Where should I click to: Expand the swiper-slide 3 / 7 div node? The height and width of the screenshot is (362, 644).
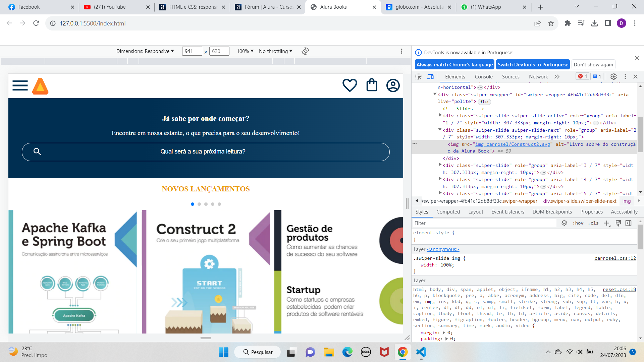440,165
